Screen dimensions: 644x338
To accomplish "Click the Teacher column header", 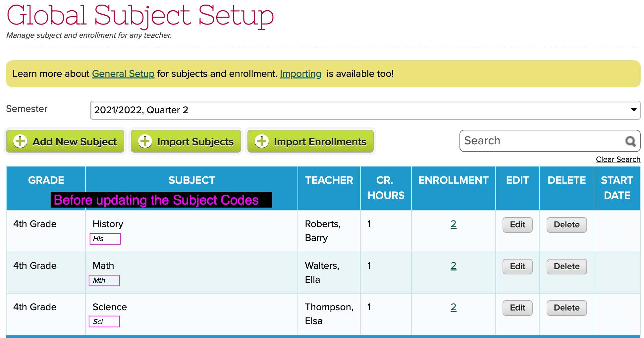I will tap(329, 180).
